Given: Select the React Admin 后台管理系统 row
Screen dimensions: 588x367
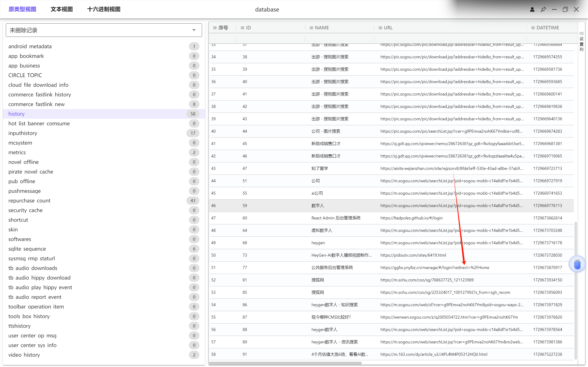Looking at the screenshot, I should [336, 218].
